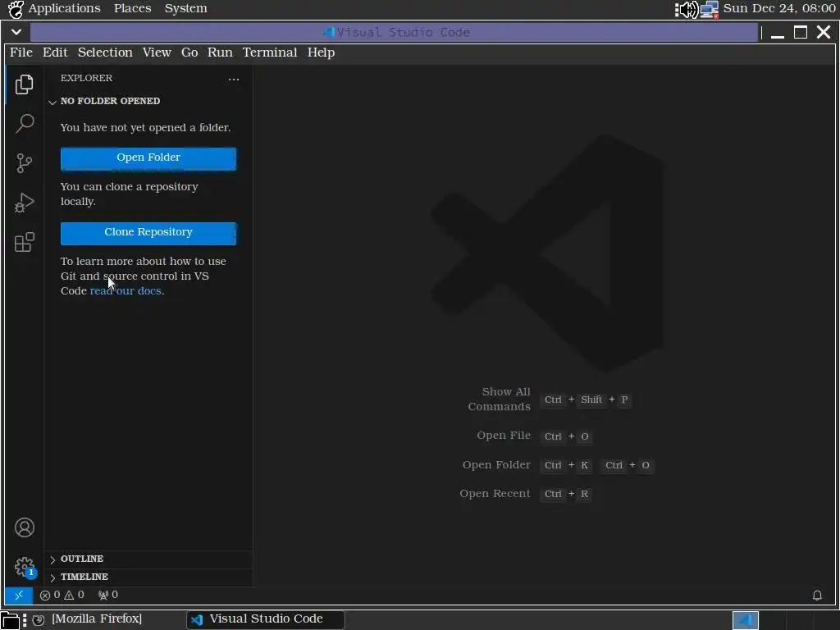Expand the OUTLINE section
Screen dimensions: 840x630
[148, 559]
